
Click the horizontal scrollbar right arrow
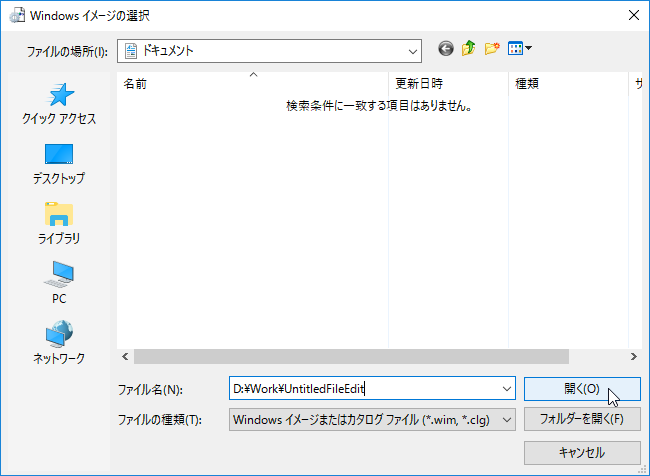tap(633, 357)
